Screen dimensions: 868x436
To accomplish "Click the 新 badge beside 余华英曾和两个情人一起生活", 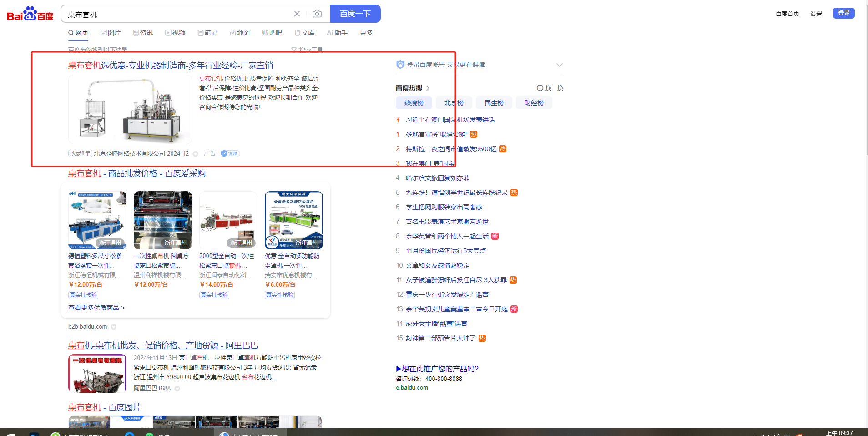I will tap(495, 236).
